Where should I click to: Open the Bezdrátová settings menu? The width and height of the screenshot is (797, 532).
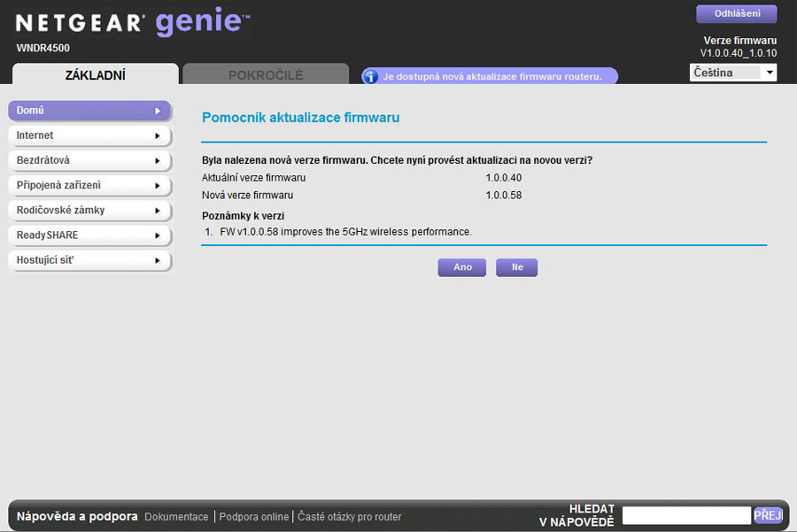coord(89,160)
